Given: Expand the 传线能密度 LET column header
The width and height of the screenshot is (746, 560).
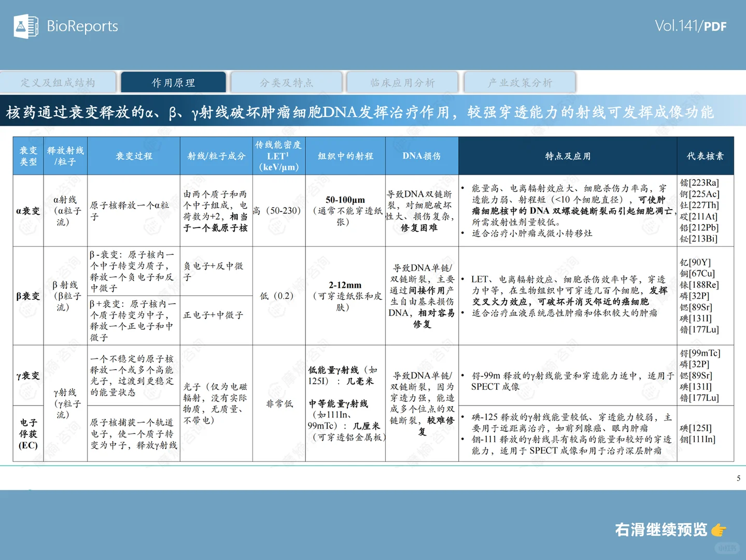Looking at the screenshot, I should [x=278, y=156].
